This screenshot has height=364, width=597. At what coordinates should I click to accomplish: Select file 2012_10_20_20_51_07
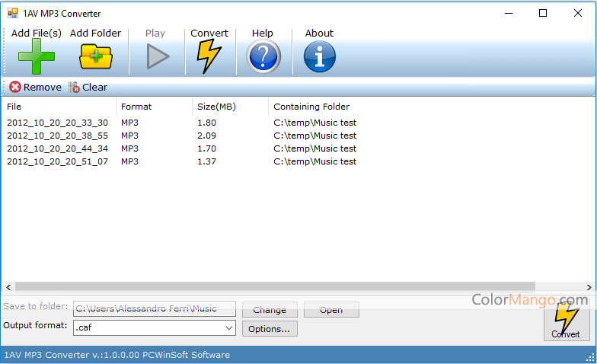pyautogui.click(x=58, y=161)
